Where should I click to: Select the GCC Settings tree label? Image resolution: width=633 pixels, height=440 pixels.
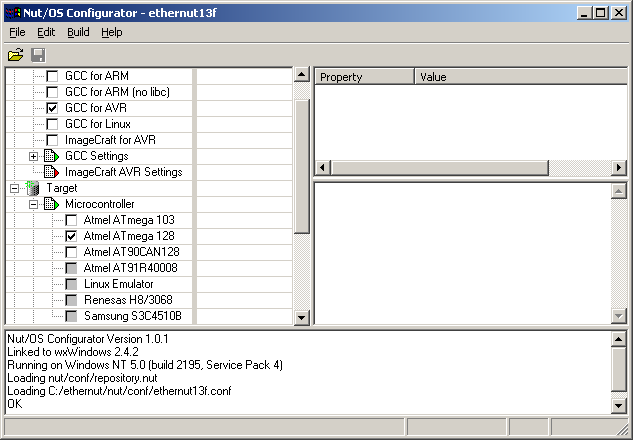(x=96, y=156)
